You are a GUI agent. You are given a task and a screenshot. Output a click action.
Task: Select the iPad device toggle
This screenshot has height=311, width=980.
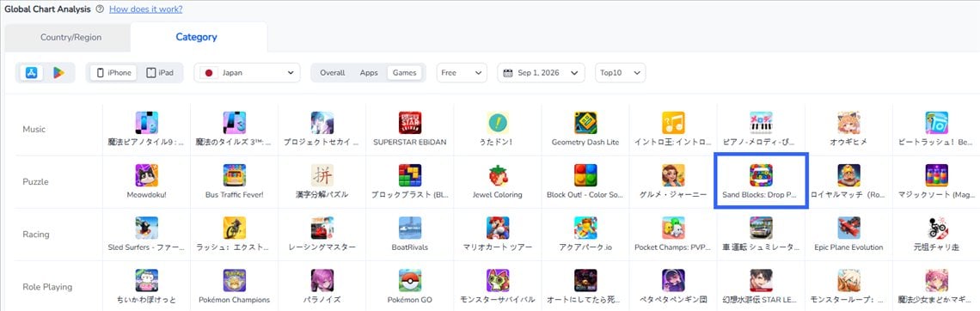tap(160, 72)
